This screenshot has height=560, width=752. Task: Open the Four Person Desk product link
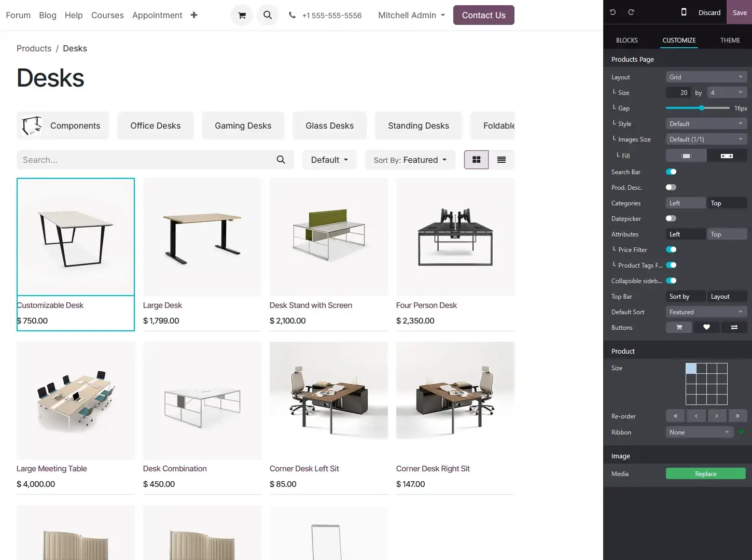pos(426,305)
